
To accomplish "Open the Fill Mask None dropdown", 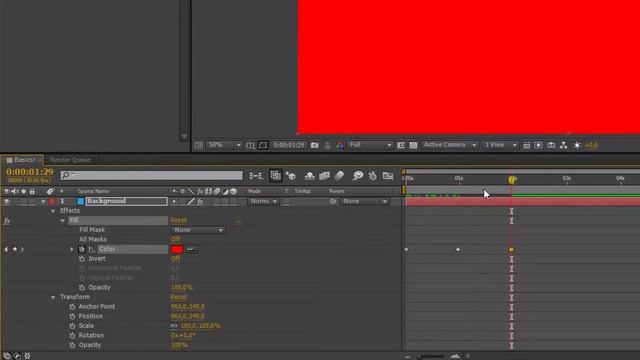I will tap(198, 230).
